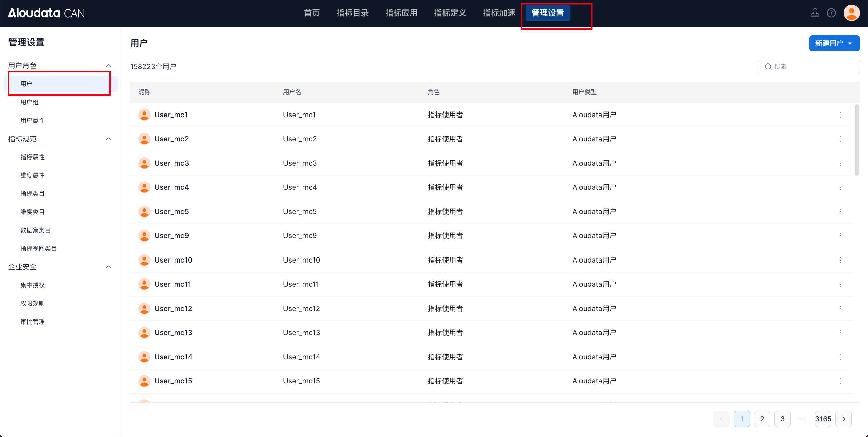Open the 指标加速 navigation tab
The width and height of the screenshot is (868, 437).
tap(499, 13)
